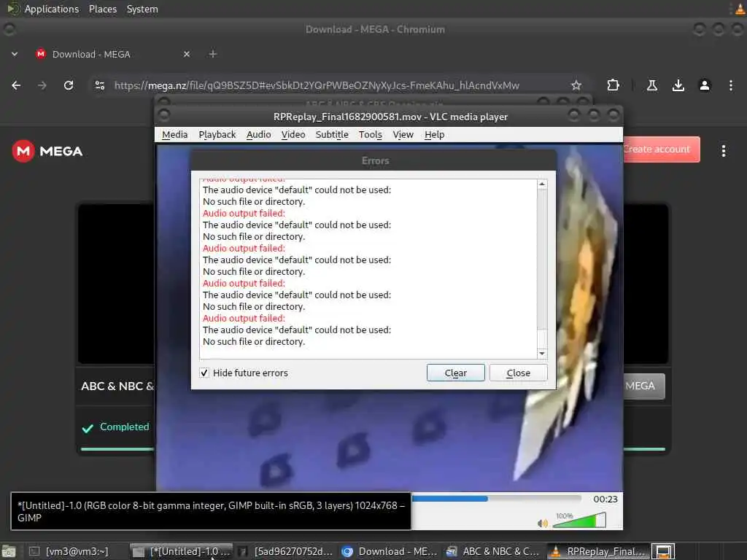Open the System menu
747x560 pixels.
pyautogui.click(x=142, y=9)
